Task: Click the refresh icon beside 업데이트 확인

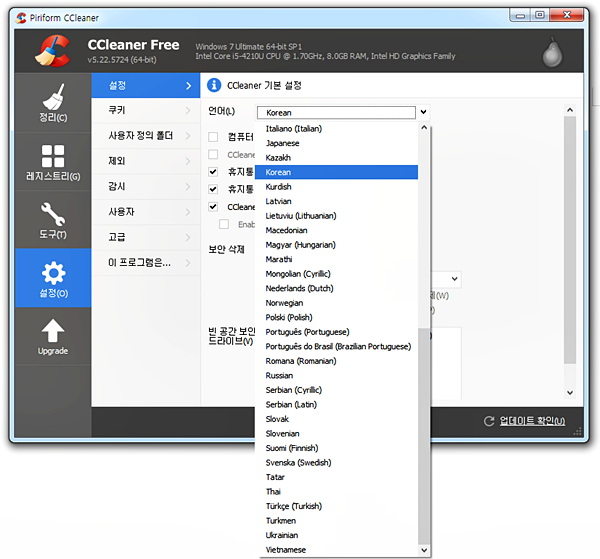Action: (489, 421)
